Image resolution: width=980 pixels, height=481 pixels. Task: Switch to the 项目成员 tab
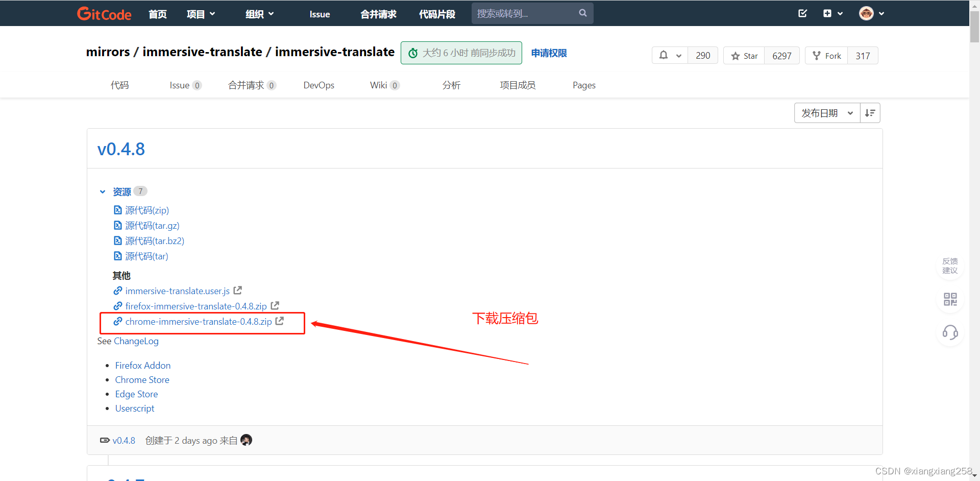click(518, 85)
